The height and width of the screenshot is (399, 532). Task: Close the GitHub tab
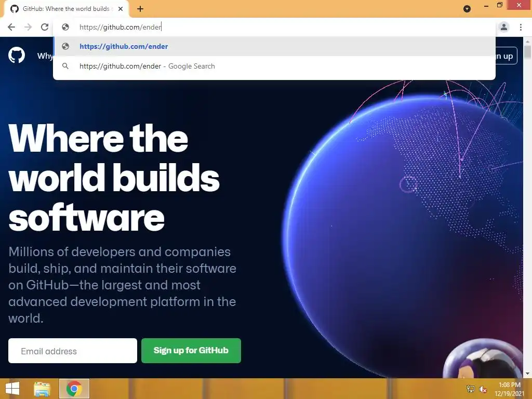(x=121, y=9)
